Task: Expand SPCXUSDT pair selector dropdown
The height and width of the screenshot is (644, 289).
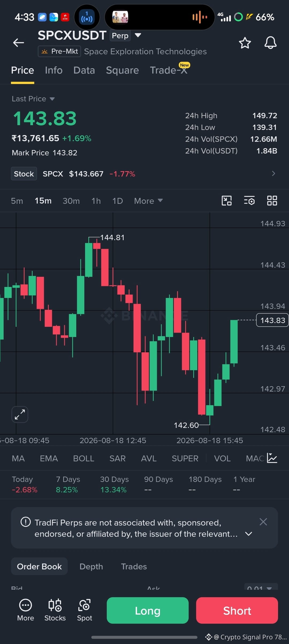Action: pos(138,35)
